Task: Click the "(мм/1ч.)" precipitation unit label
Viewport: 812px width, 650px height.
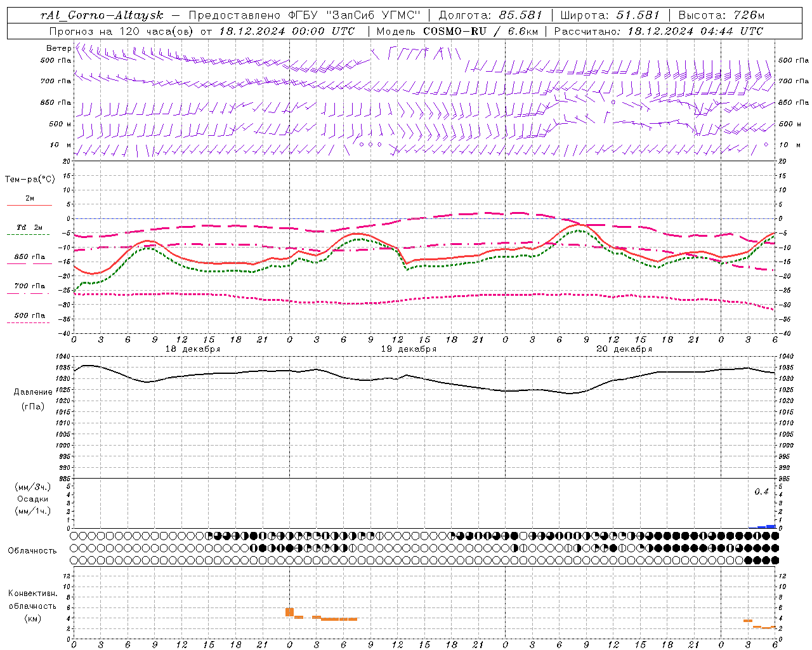Action: coord(33,511)
